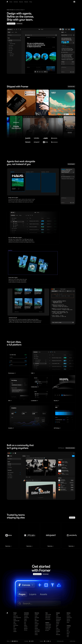Screen dimensions: 82x644
Task: Click the Dribbble logo under Shipped with Framer
Action: click(x=28, y=138)
